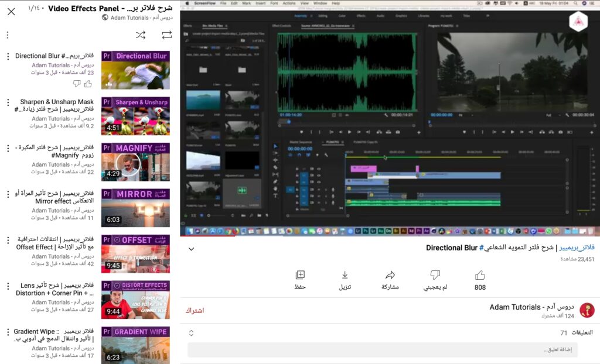Like the video with the thumbs-up icon
Viewport: 600px width, 364px height.
[x=479, y=275]
